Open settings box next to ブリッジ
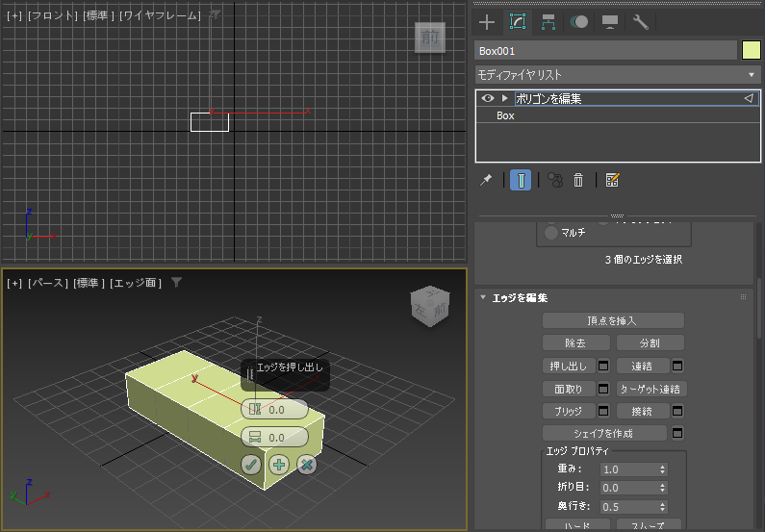765x532 pixels. tap(603, 411)
